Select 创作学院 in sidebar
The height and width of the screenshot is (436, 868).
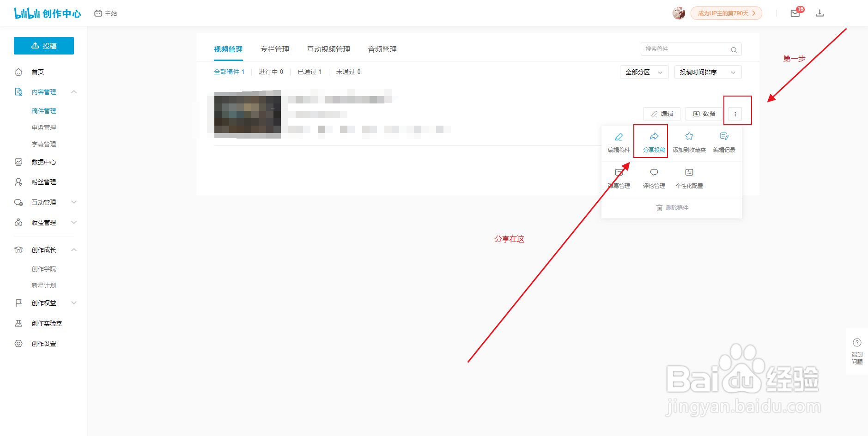tap(44, 269)
